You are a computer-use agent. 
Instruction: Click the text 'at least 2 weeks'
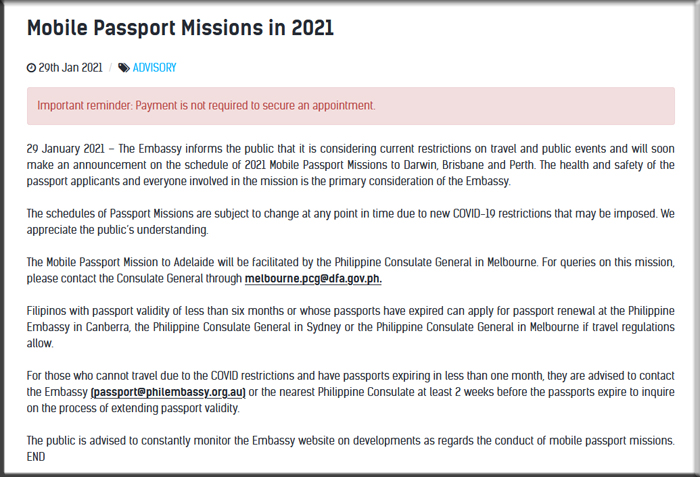pos(460,392)
